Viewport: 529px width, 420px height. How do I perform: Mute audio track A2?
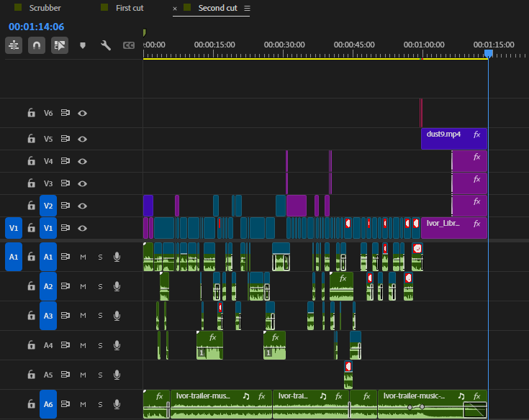click(x=83, y=286)
